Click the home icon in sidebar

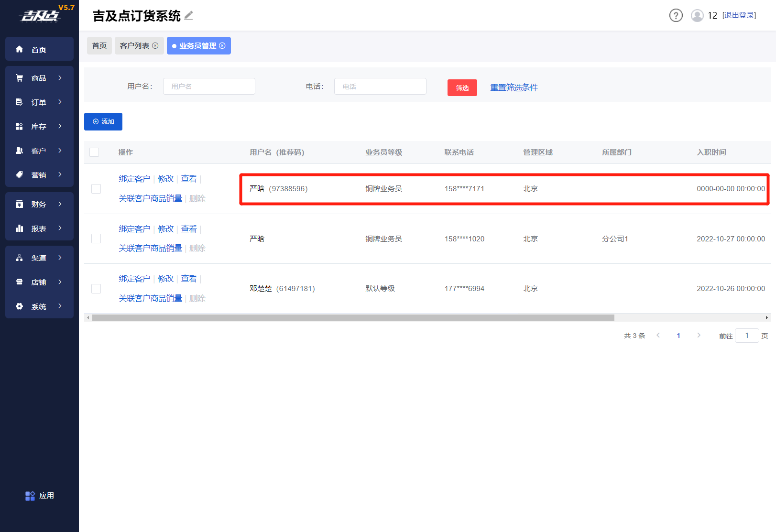[x=20, y=49]
